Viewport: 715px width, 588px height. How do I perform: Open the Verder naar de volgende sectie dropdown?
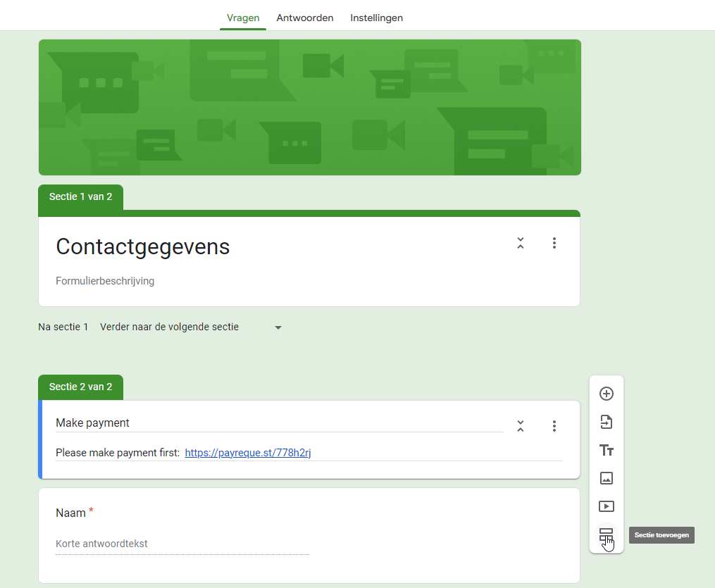pyautogui.click(x=190, y=327)
